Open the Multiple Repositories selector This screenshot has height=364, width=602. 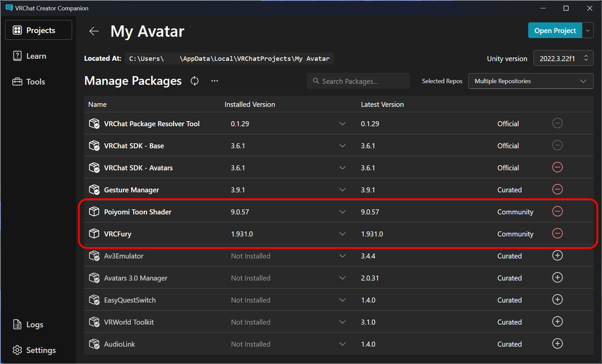pos(531,81)
